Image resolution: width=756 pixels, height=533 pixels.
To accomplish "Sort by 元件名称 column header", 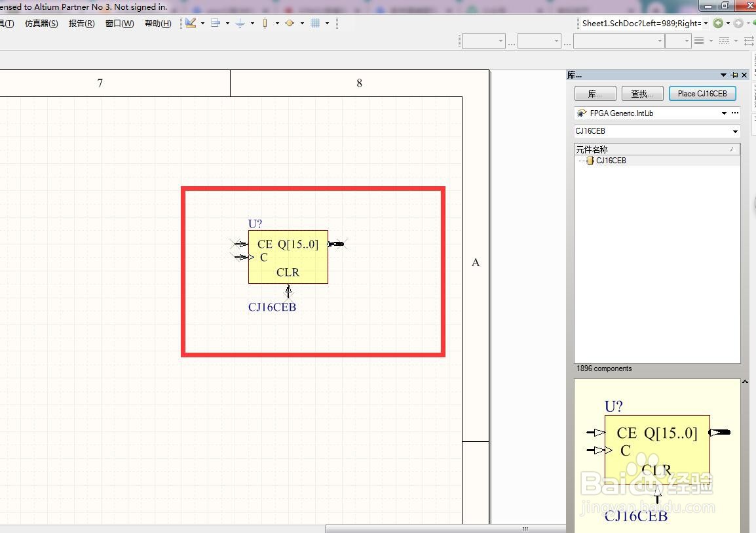I will (657, 149).
